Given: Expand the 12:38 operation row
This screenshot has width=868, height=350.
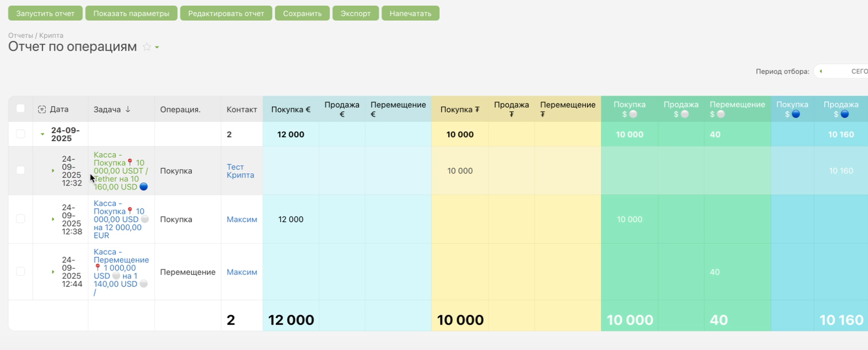Looking at the screenshot, I should pyautogui.click(x=53, y=219).
